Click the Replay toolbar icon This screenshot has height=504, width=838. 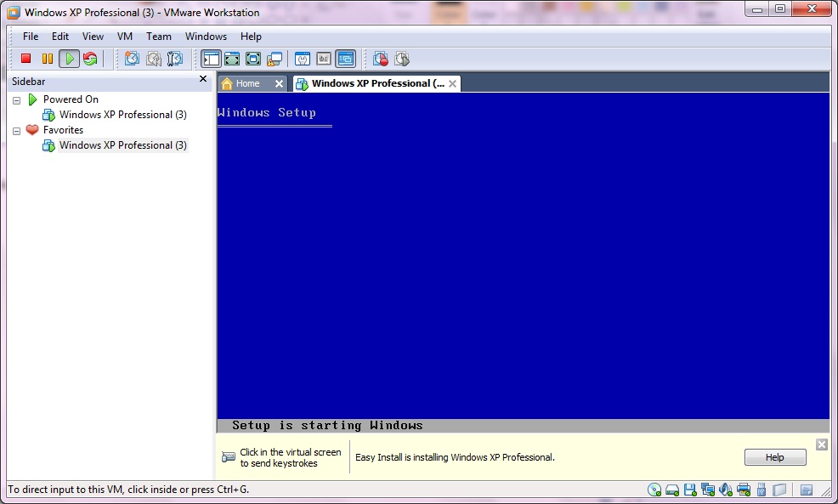tap(402, 59)
